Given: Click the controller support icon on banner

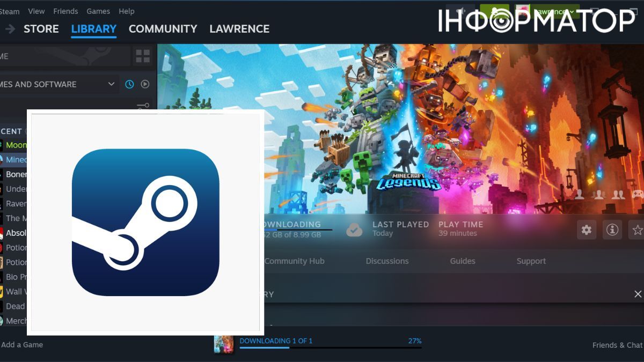Looking at the screenshot, I should 638,194.
